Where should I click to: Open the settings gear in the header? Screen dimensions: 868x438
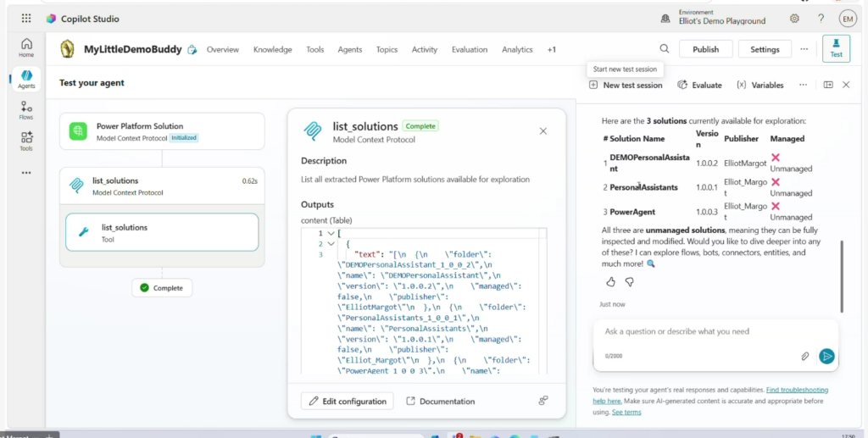[x=794, y=19]
